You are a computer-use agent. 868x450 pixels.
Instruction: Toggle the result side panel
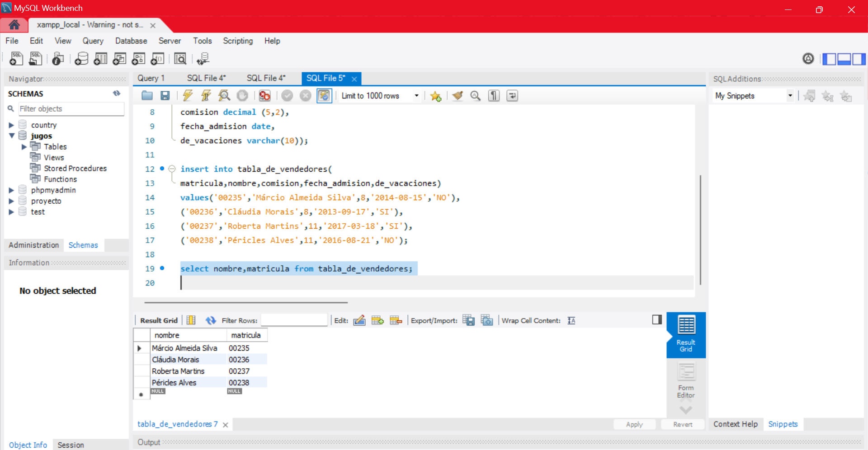tap(657, 320)
